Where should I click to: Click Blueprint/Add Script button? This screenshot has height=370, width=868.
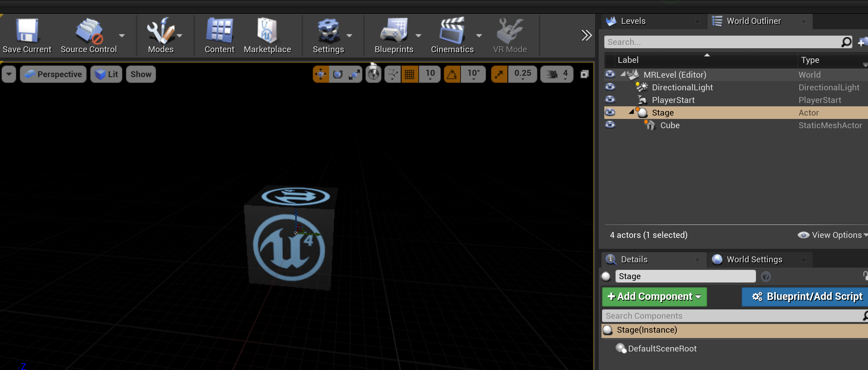tap(805, 297)
